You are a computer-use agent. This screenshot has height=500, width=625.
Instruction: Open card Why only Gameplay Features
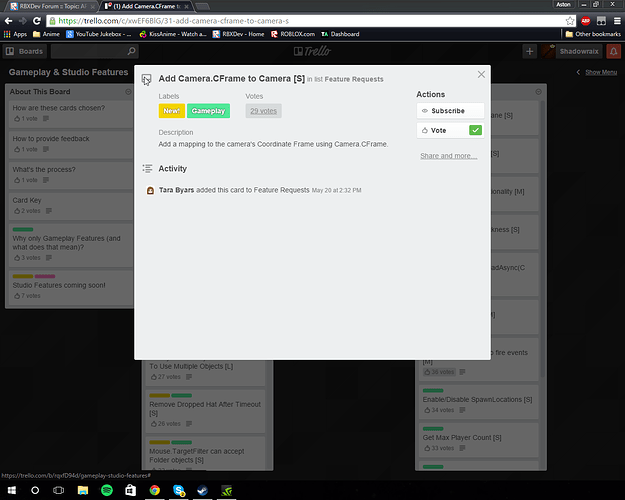[71, 245]
